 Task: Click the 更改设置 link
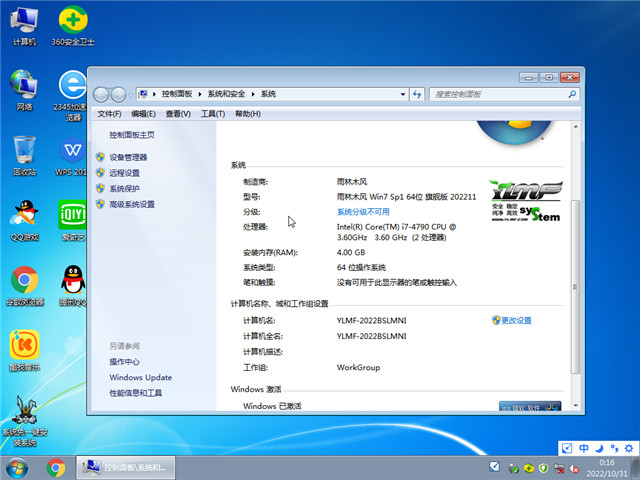pyautogui.click(x=516, y=320)
